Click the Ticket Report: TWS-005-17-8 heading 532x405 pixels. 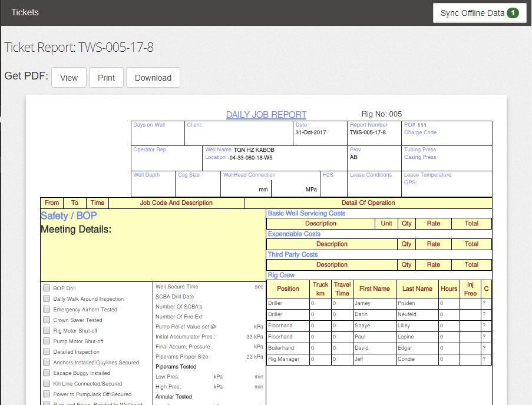coord(79,47)
